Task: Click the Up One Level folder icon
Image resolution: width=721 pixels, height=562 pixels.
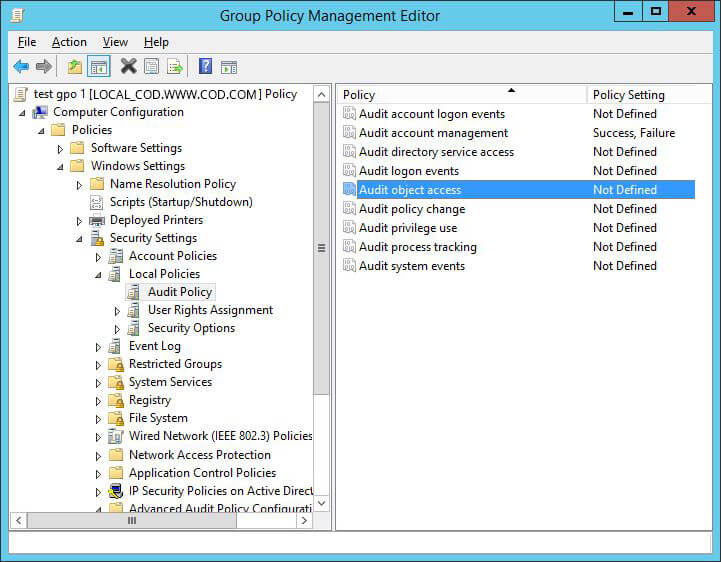Action: 75,67
